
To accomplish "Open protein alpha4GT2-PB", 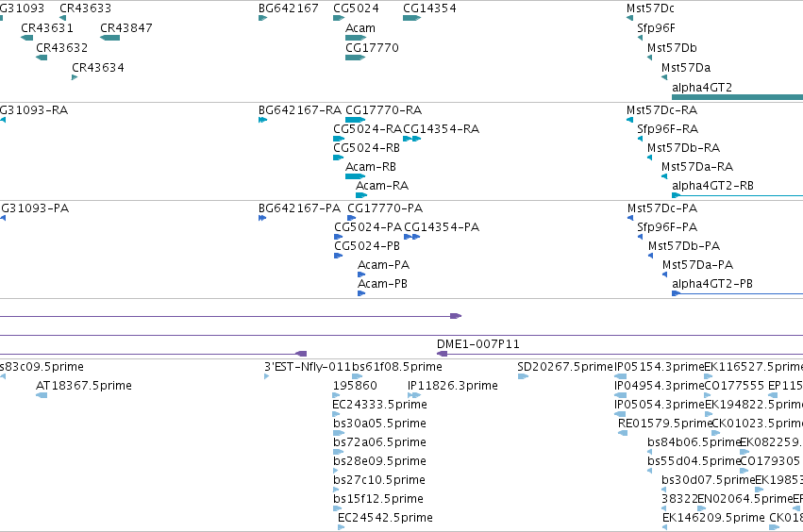I will coord(711,284).
